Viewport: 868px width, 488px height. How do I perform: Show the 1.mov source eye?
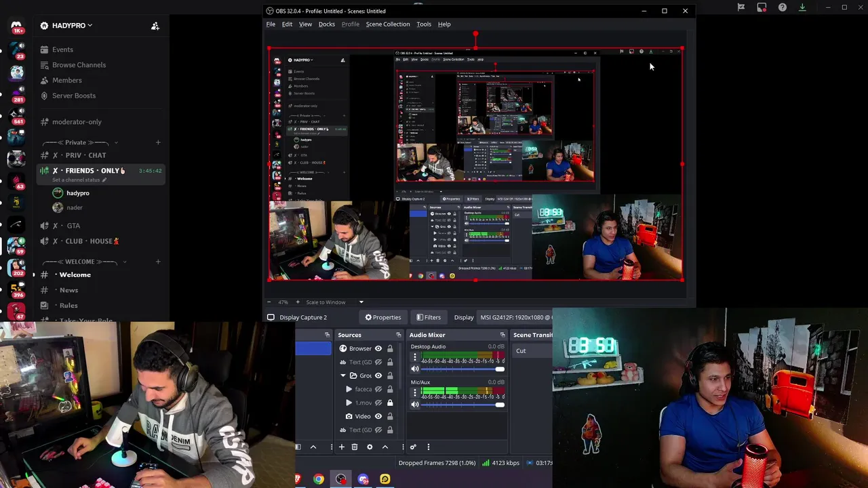point(378,403)
